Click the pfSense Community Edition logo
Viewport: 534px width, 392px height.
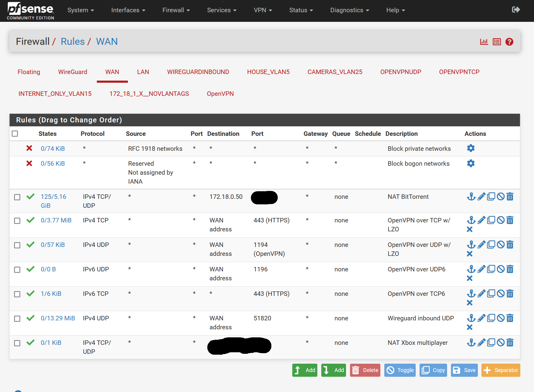pyautogui.click(x=30, y=11)
